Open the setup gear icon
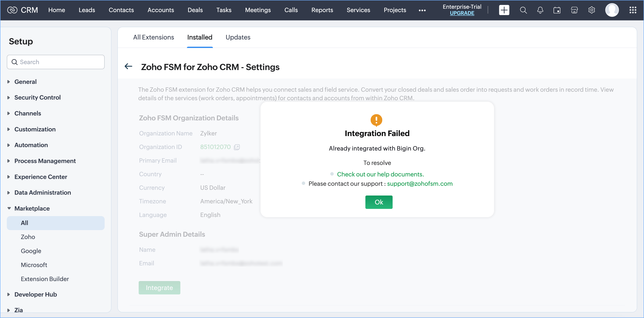 [591, 10]
